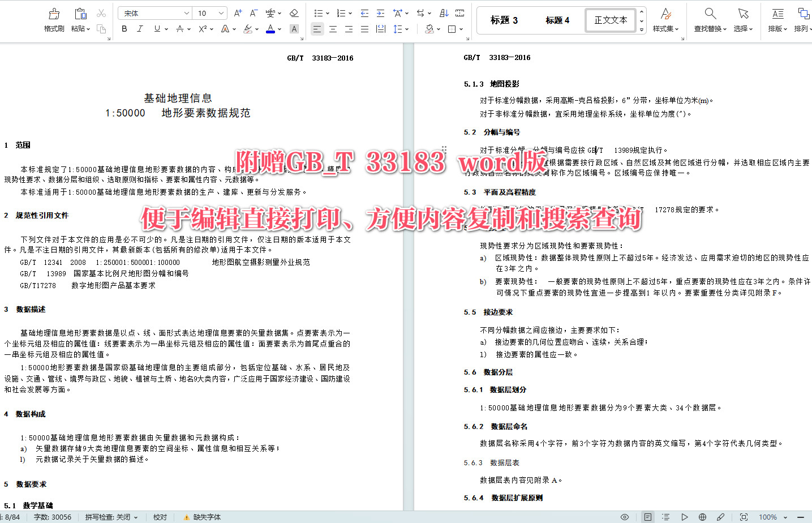This screenshot has height=523, width=812.
Task: Click the 剪切 (Cut) scissors icon
Action: pyautogui.click(x=101, y=12)
